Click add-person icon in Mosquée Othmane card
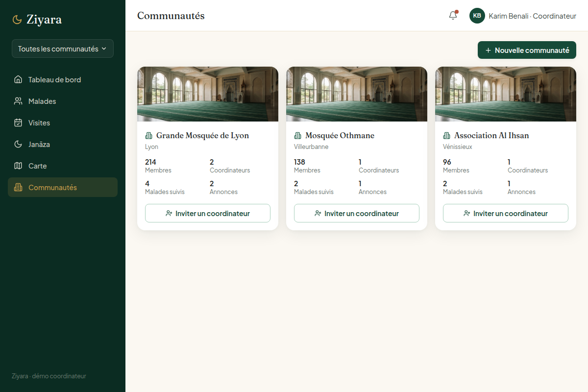Image resolution: width=588 pixels, height=392 pixels. click(x=318, y=213)
